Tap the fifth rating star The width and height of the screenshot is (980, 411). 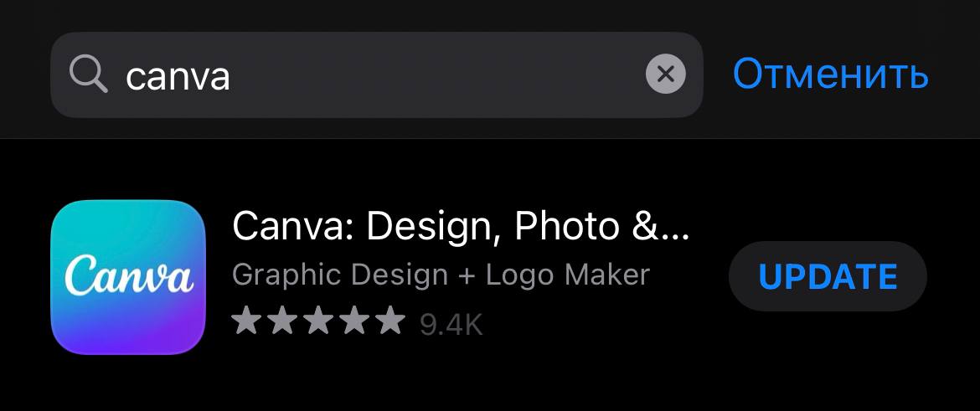391,321
